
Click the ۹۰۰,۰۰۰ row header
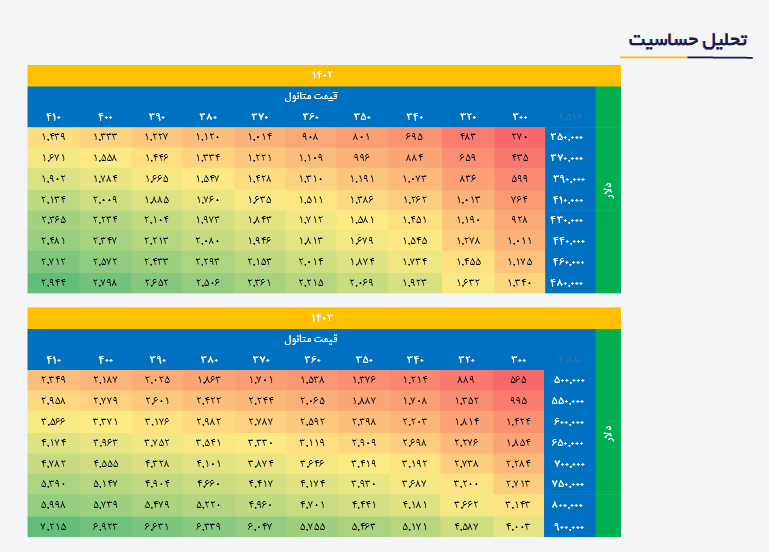point(570,525)
